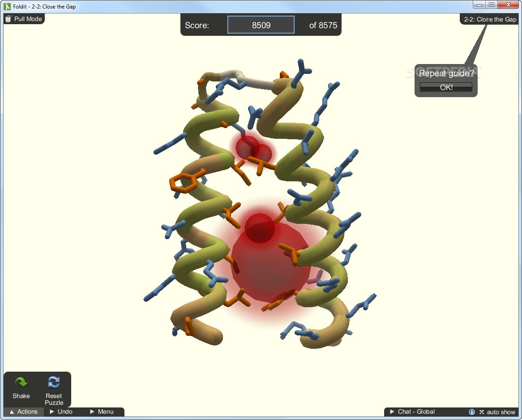Click OK! to repeat the guide
This screenshot has height=420, width=522.
(x=446, y=87)
